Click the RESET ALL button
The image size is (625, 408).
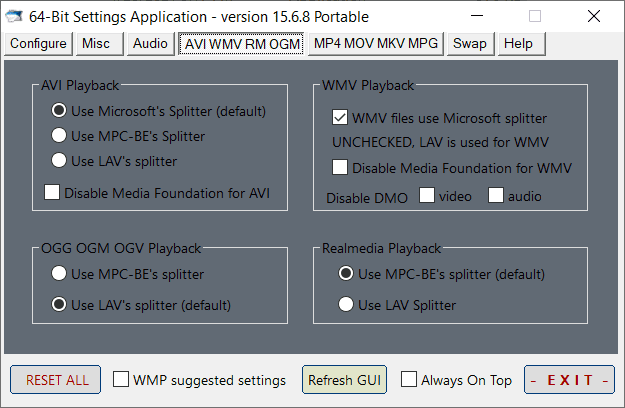(x=56, y=380)
